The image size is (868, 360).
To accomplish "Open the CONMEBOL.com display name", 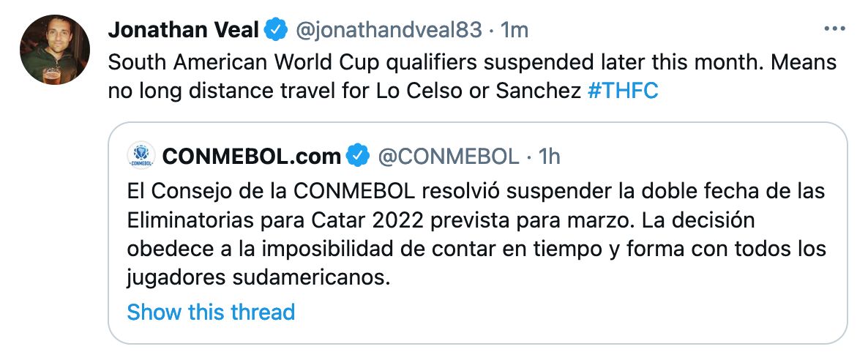I will (252, 156).
